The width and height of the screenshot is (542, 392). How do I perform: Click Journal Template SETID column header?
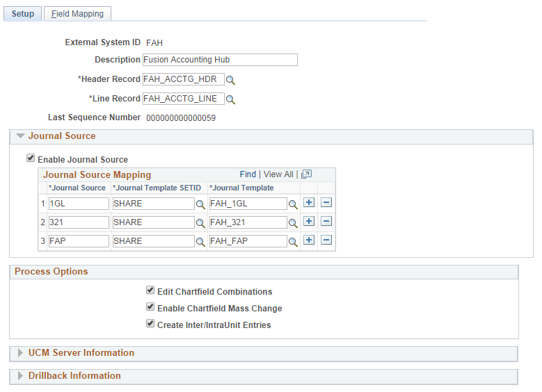[x=157, y=188]
